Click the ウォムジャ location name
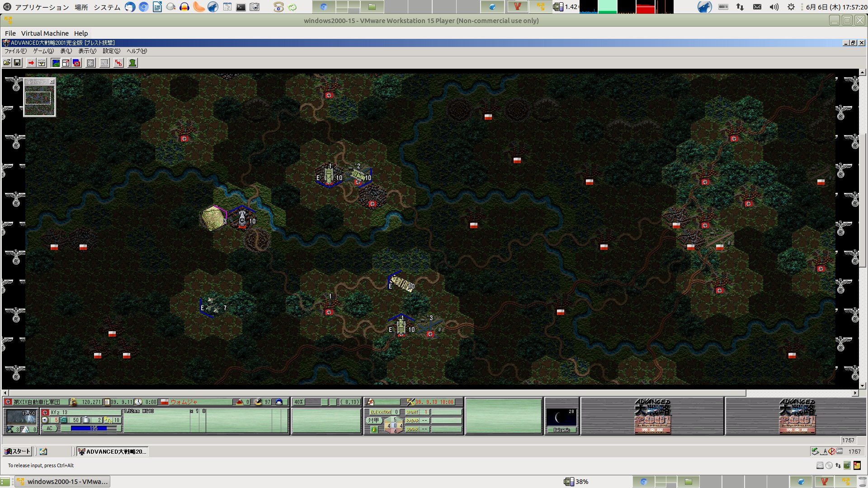This screenshot has width=868, height=488. point(184,402)
